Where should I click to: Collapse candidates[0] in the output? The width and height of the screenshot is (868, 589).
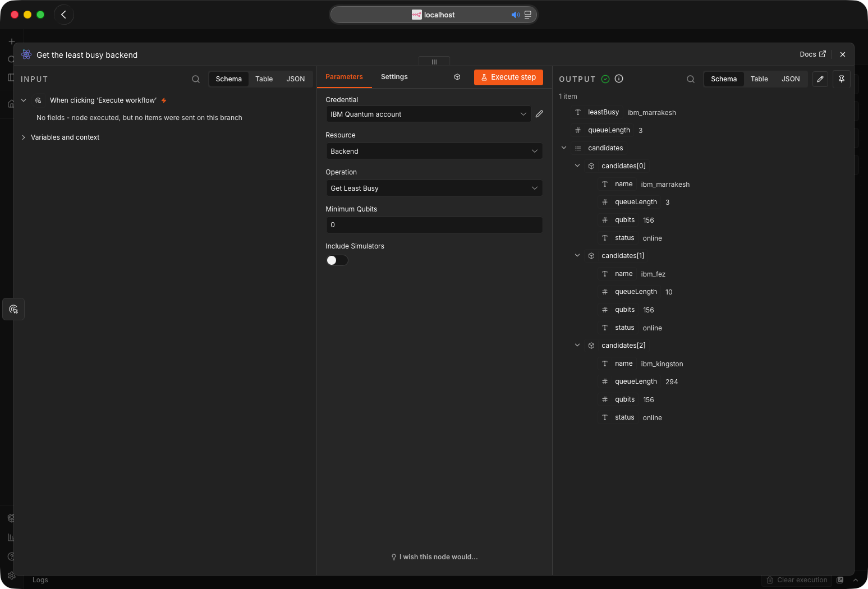click(577, 166)
